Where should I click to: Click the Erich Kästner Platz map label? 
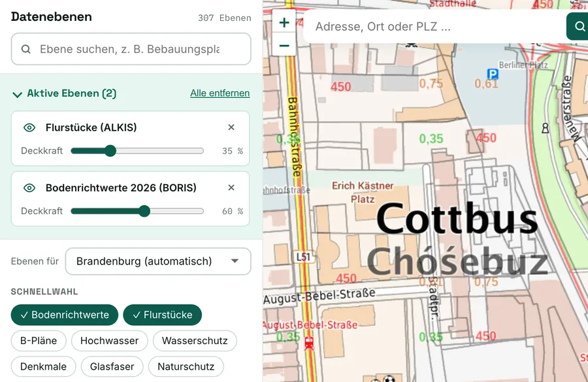[363, 192]
